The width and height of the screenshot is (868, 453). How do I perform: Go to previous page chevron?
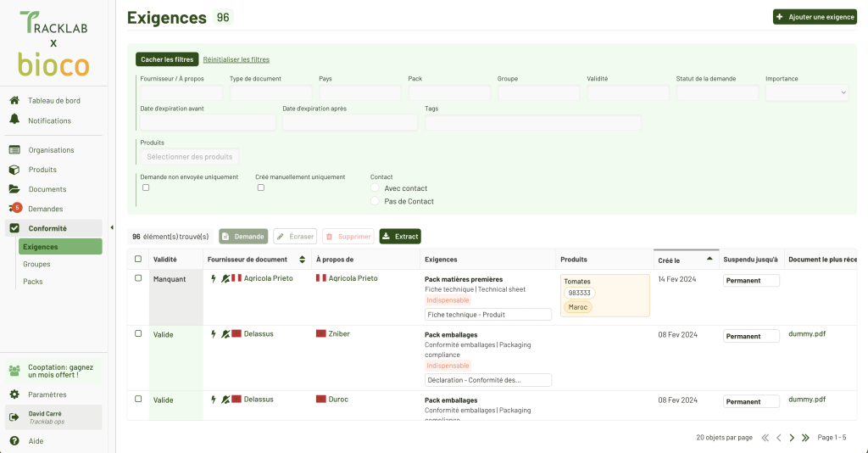pos(779,438)
